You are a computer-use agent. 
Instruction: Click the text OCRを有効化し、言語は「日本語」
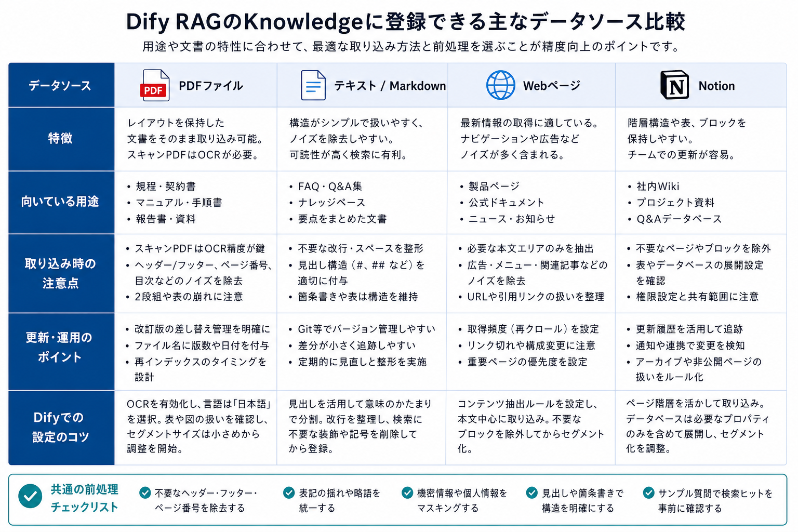[x=199, y=404]
